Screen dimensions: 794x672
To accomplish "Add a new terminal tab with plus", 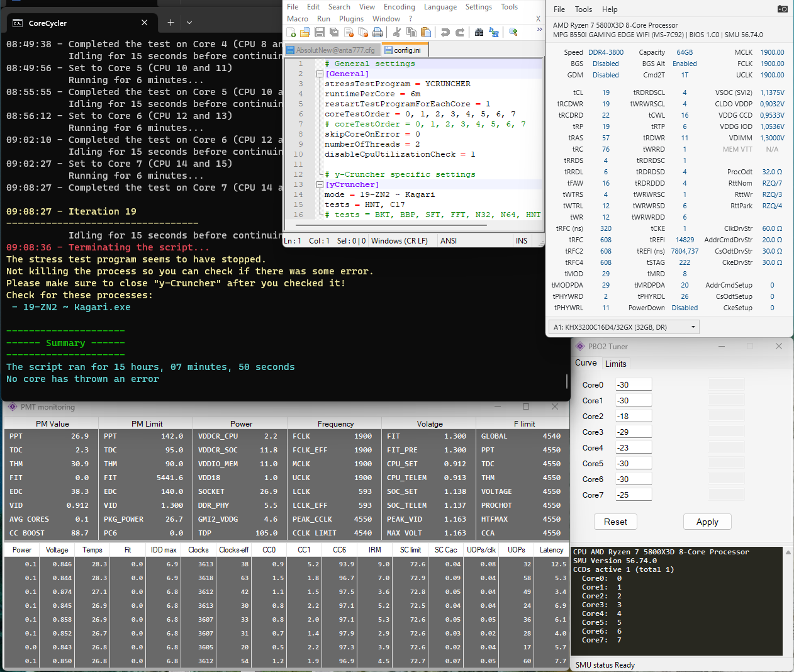I will (171, 23).
